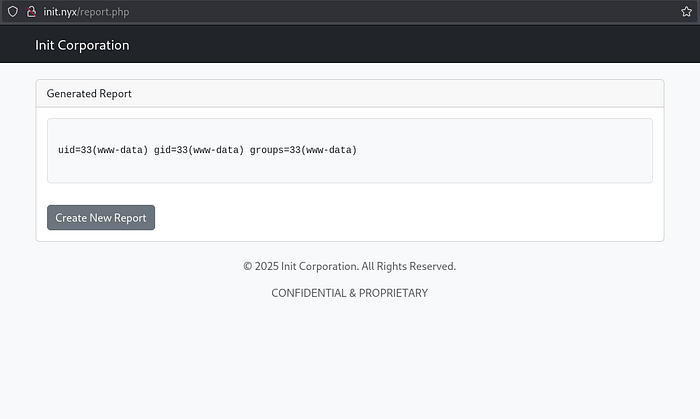Click the Generated Report card header
Image resolution: width=700 pixels, height=419 pixels.
(x=349, y=93)
